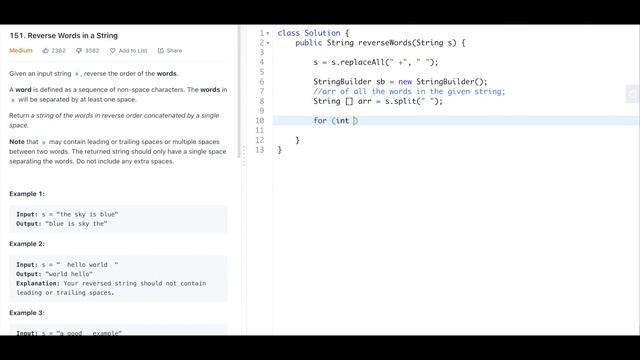640x360 pixels.
Task: Place cursor on line 10 for loop
Action: tap(336, 120)
